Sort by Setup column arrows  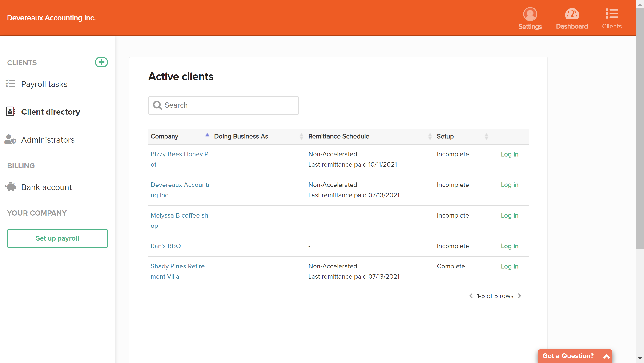pyautogui.click(x=486, y=136)
